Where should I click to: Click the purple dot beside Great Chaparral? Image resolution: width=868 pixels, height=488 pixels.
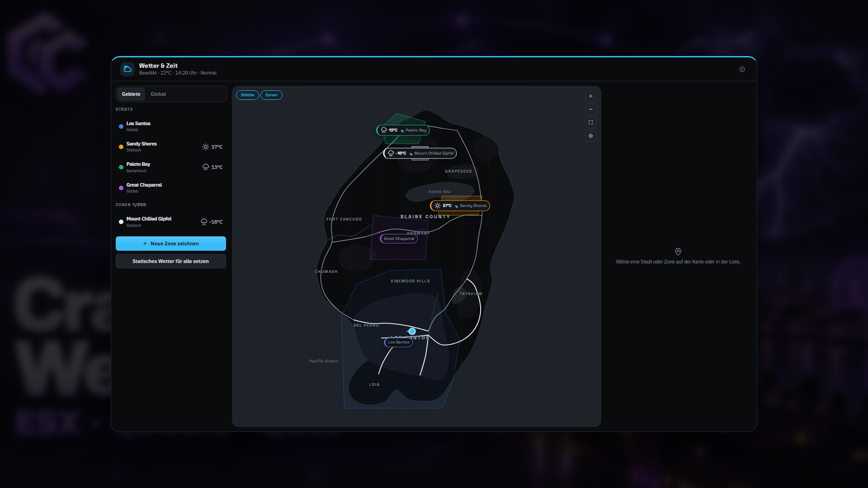pyautogui.click(x=121, y=188)
